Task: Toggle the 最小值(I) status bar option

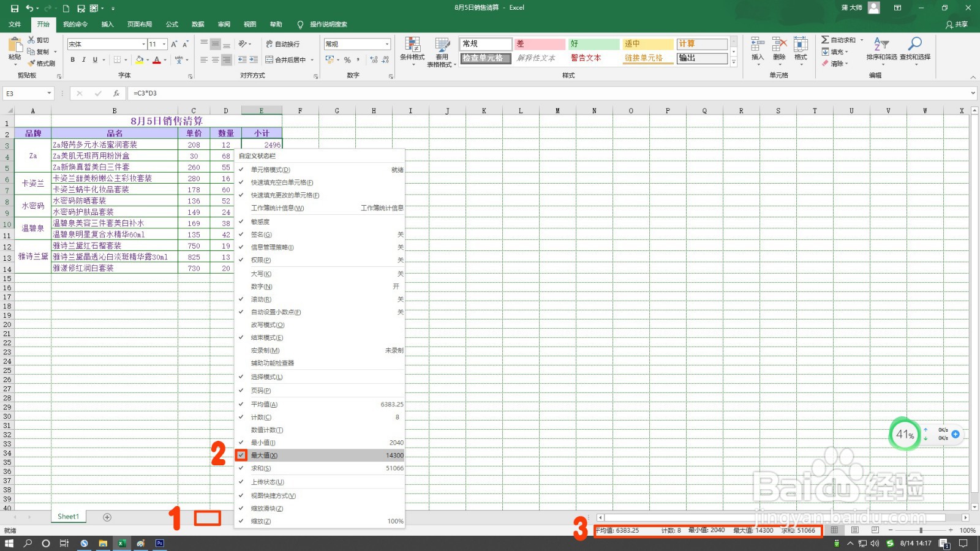Action: [x=319, y=443]
